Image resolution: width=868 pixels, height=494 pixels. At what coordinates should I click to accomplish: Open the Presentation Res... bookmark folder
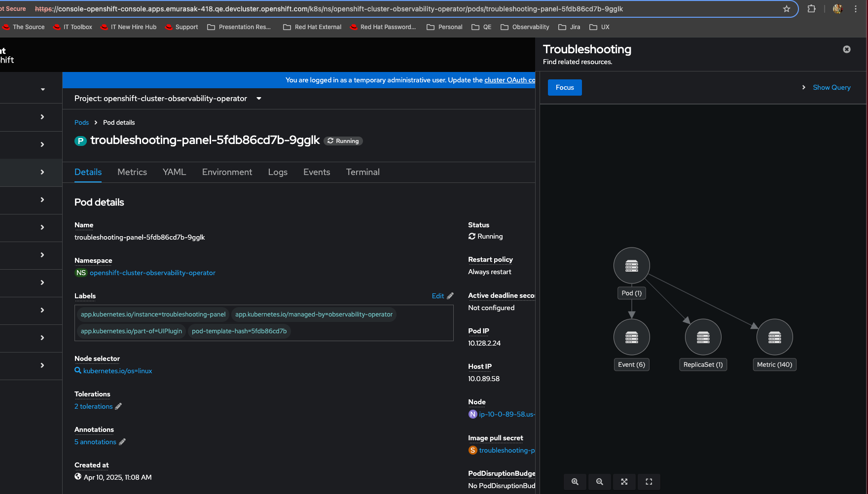click(239, 27)
